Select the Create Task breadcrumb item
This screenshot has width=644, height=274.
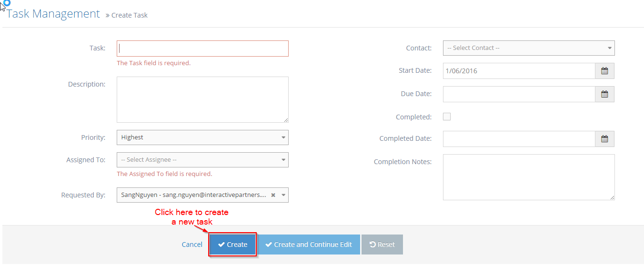[x=129, y=15]
